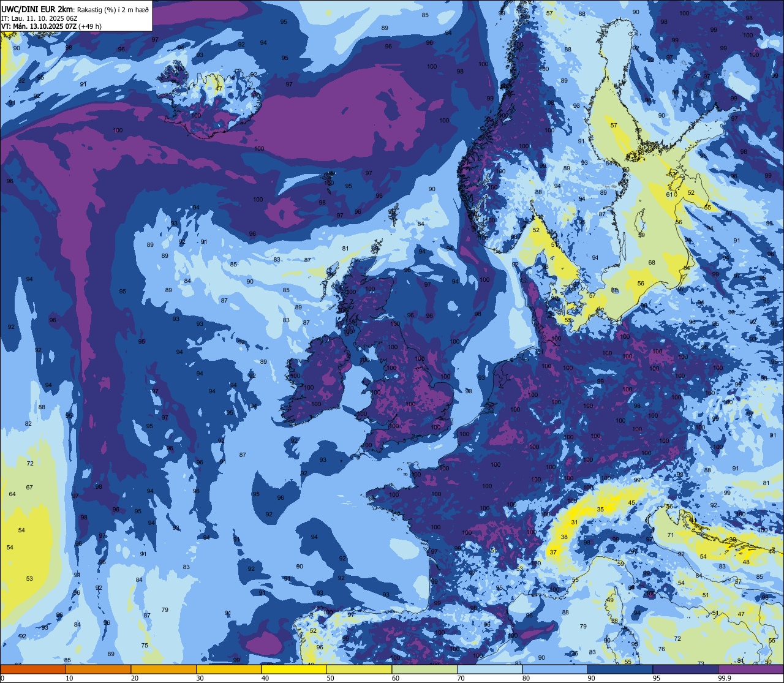The height and width of the screenshot is (683, 784).
Task: Click legend tick label "99.9"
Action: tap(725, 678)
